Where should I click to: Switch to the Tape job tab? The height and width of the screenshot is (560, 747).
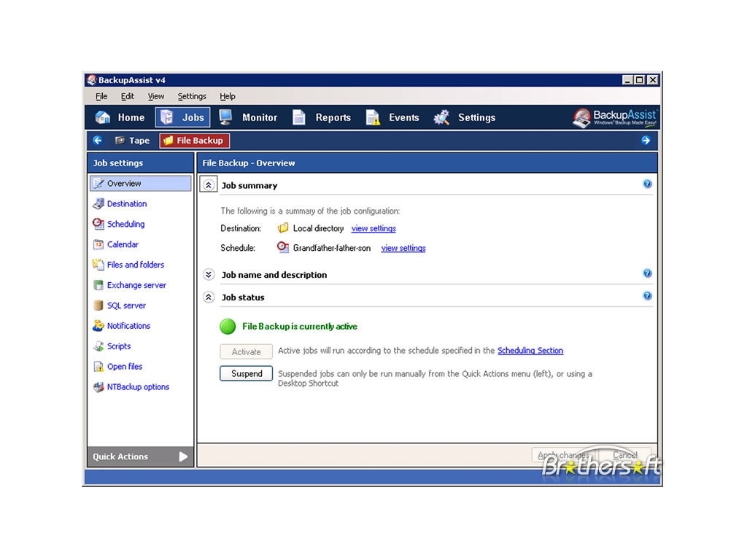point(133,141)
